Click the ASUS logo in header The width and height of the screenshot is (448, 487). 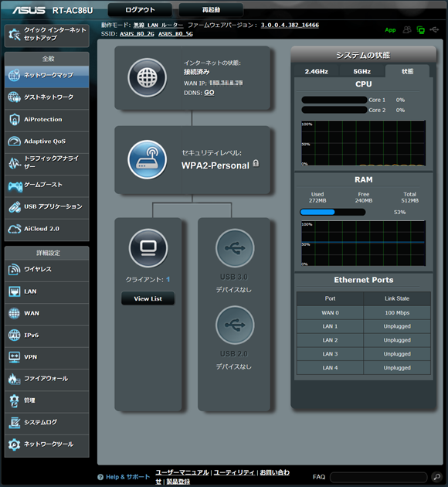(x=29, y=10)
